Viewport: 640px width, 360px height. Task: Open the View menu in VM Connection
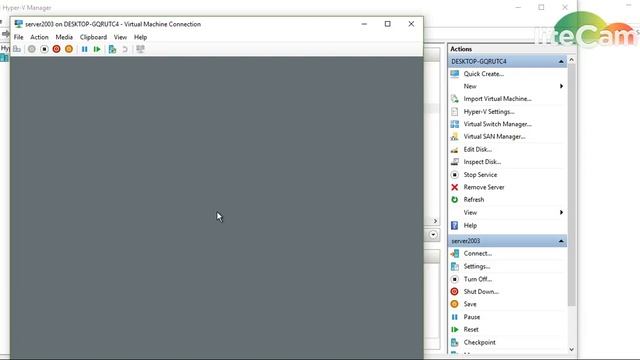pos(120,37)
